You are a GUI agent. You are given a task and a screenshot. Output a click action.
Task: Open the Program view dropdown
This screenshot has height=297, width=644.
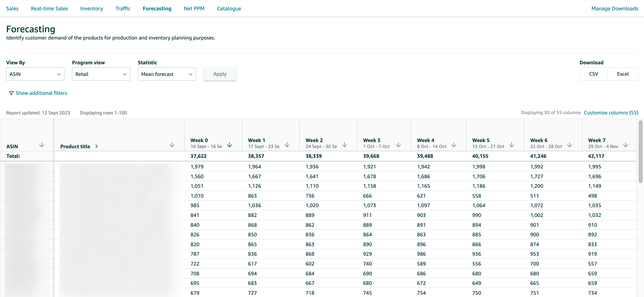click(x=101, y=74)
